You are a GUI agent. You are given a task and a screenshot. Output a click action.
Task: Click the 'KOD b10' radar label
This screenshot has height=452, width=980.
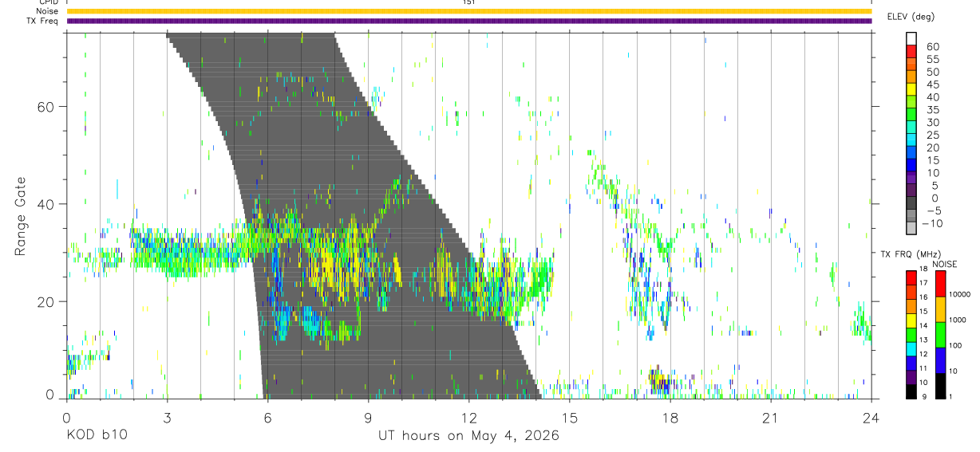(x=96, y=435)
